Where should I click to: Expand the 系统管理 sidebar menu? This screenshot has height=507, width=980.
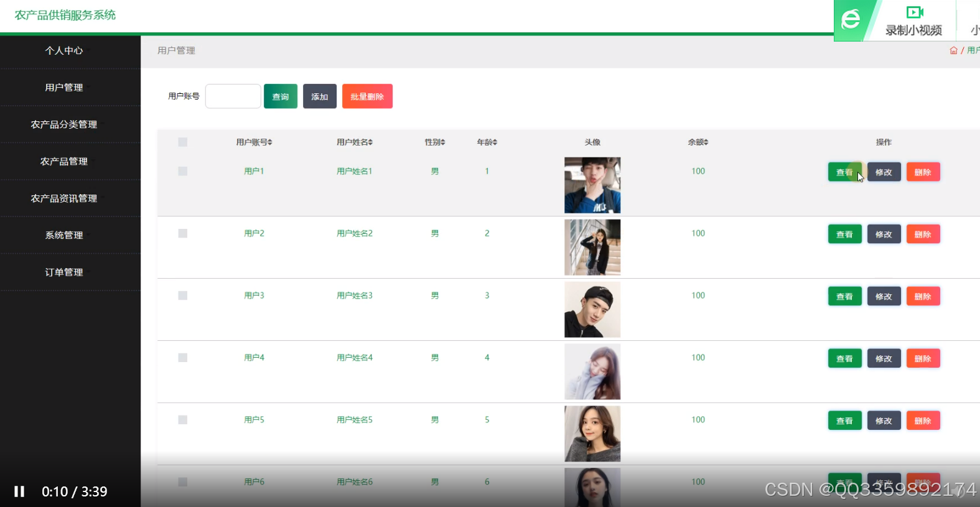click(x=64, y=235)
